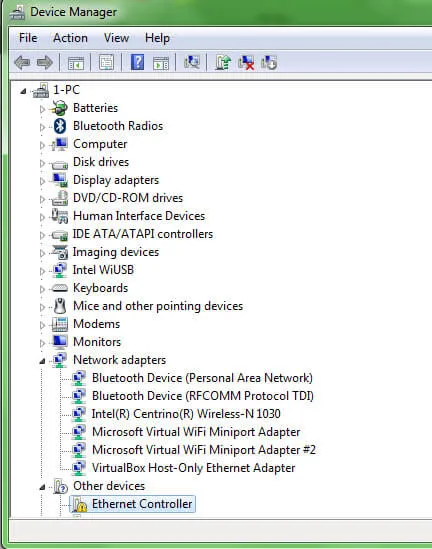Click the Imaging devices icon
The height and width of the screenshot is (549, 432).
pos(60,252)
